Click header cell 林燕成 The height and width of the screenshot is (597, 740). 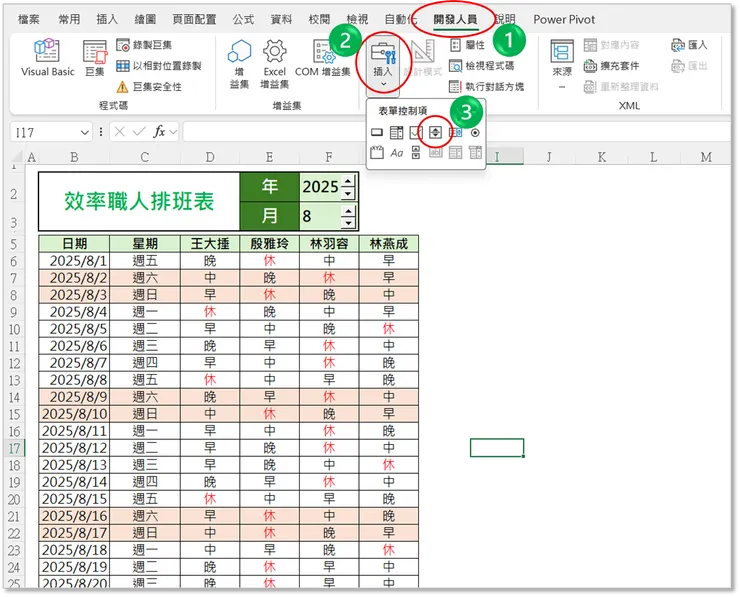coord(388,244)
